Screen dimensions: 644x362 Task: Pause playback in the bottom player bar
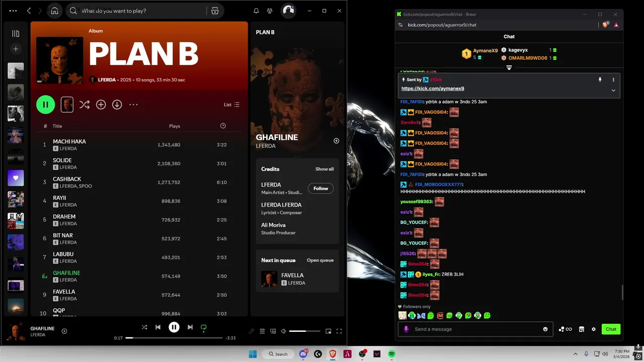pyautogui.click(x=174, y=327)
